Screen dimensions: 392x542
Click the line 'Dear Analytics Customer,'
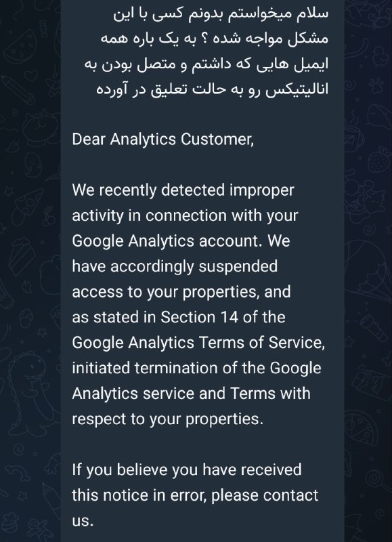(x=162, y=140)
